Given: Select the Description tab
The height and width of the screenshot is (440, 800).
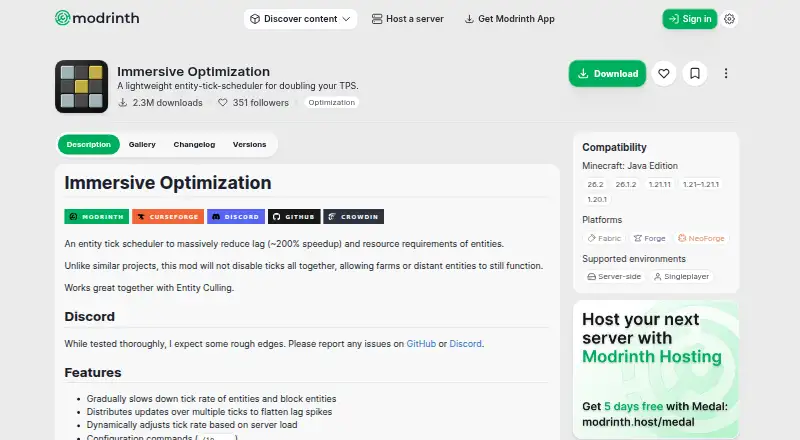Looking at the screenshot, I should (89, 144).
